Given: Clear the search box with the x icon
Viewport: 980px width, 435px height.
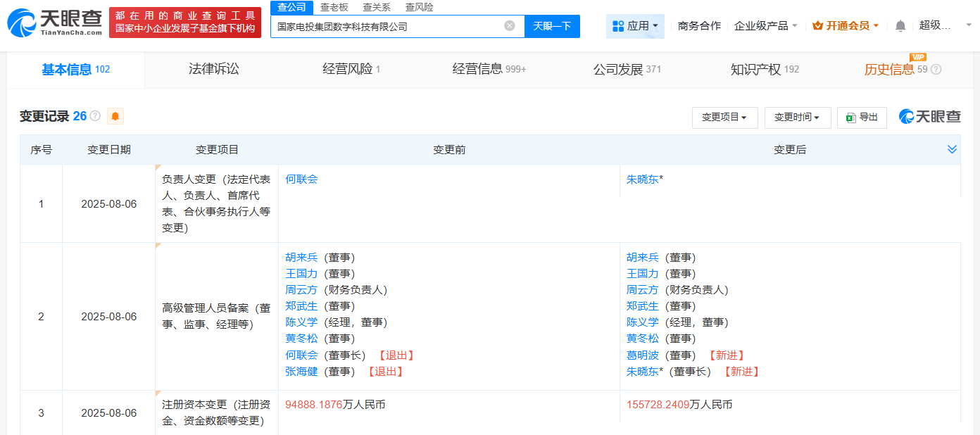Looking at the screenshot, I should click(x=510, y=26).
